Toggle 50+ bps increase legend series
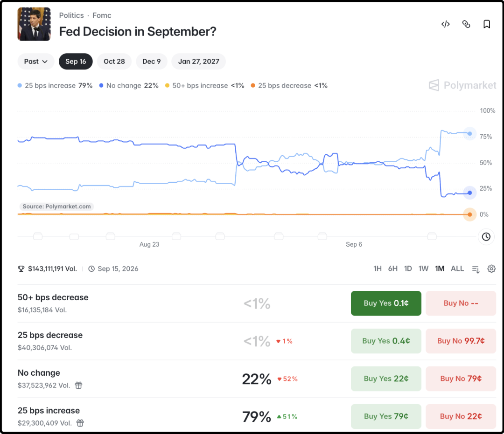The image size is (504, 434). (x=204, y=86)
